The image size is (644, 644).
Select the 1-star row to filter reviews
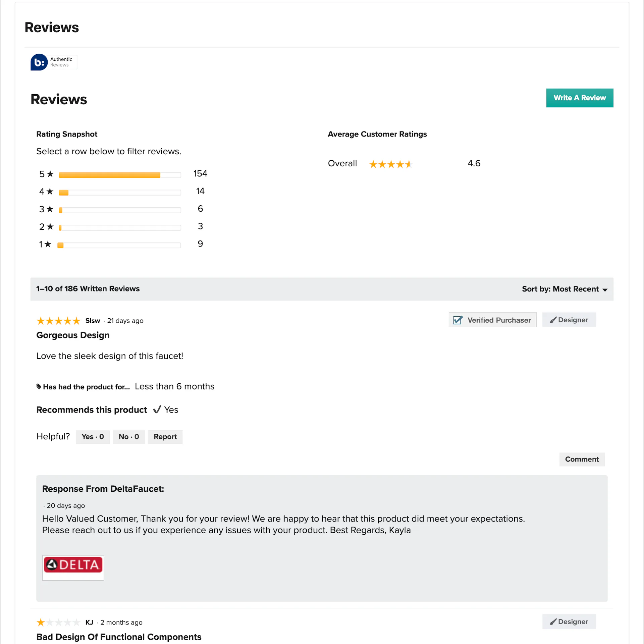click(119, 245)
